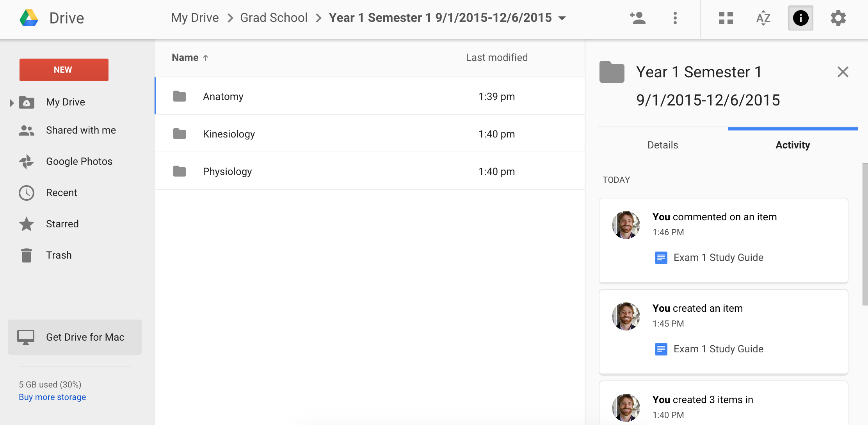Open Google Photos from sidebar

(79, 161)
